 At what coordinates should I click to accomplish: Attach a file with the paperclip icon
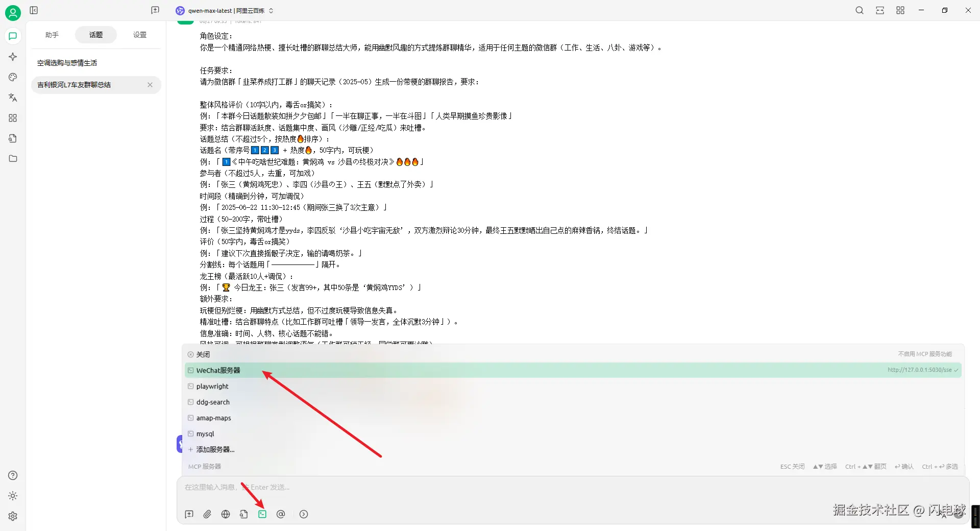tap(207, 514)
